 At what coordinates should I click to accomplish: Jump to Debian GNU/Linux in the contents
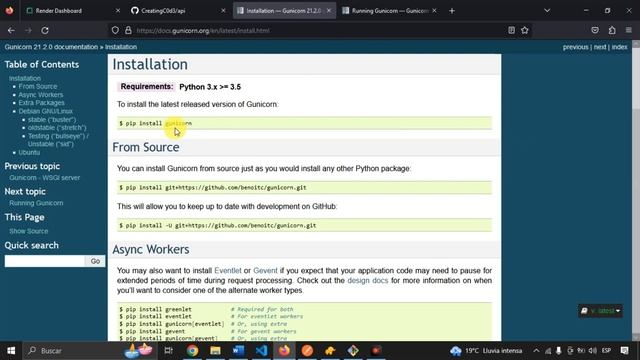45,111
